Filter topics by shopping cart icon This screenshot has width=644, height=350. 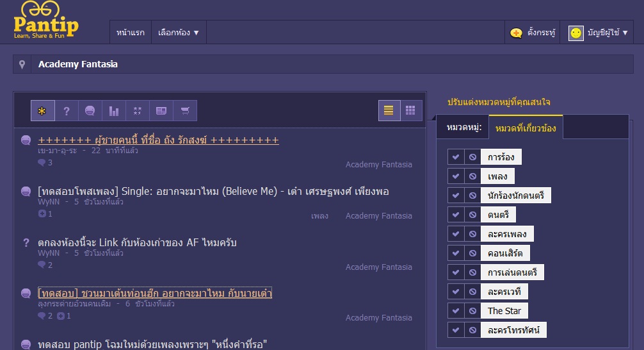[x=185, y=111]
